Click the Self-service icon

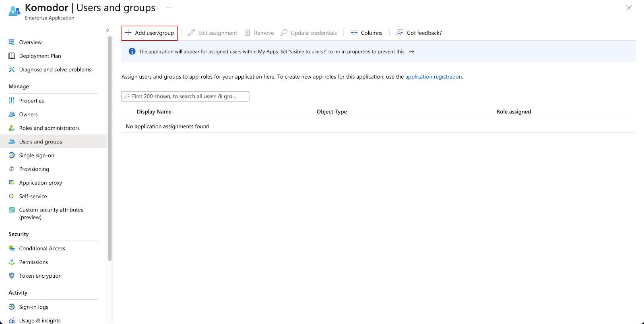12,196
